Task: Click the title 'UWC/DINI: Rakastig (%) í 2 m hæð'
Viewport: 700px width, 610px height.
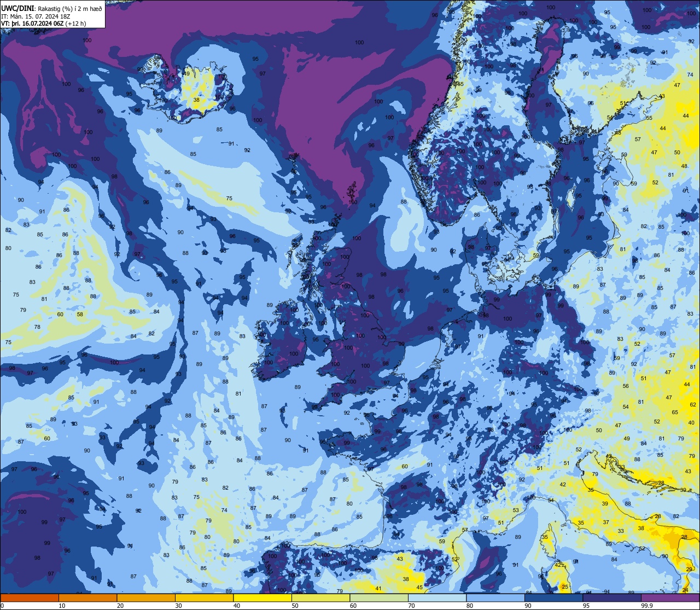Action: click(x=51, y=8)
